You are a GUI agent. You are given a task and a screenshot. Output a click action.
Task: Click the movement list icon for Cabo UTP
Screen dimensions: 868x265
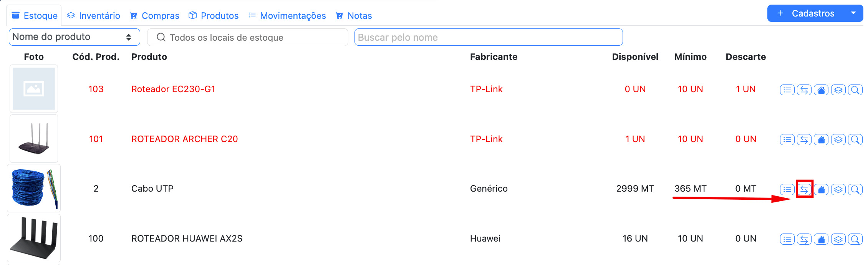click(787, 189)
